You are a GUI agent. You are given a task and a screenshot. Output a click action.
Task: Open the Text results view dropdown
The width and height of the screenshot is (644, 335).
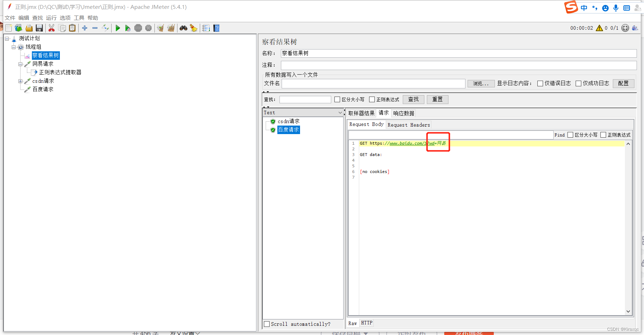(x=340, y=112)
